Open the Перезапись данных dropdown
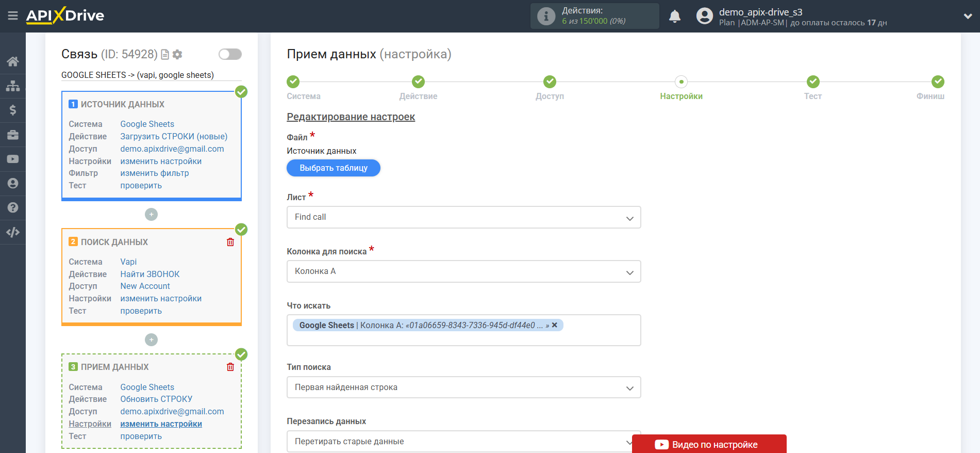Image resolution: width=980 pixels, height=453 pixels. [x=463, y=441]
